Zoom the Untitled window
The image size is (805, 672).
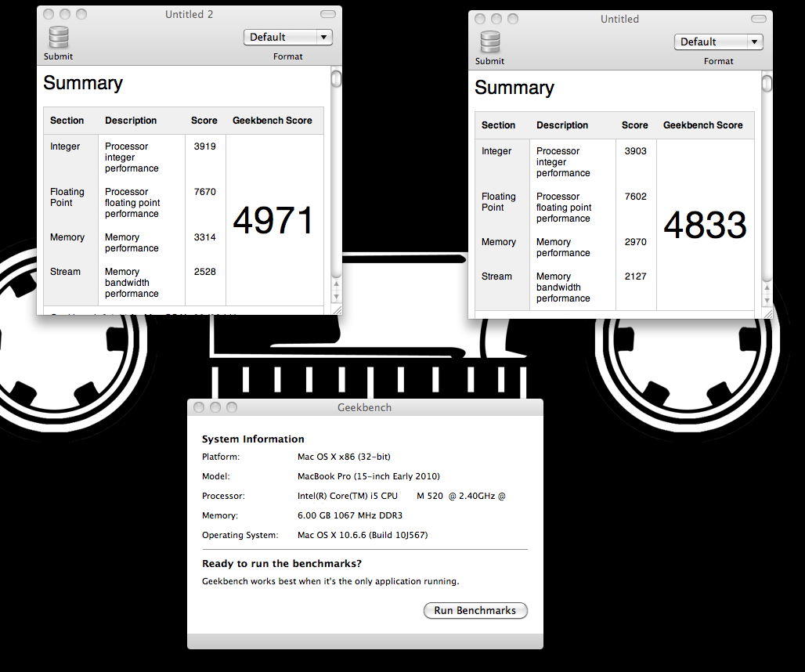click(x=512, y=19)
